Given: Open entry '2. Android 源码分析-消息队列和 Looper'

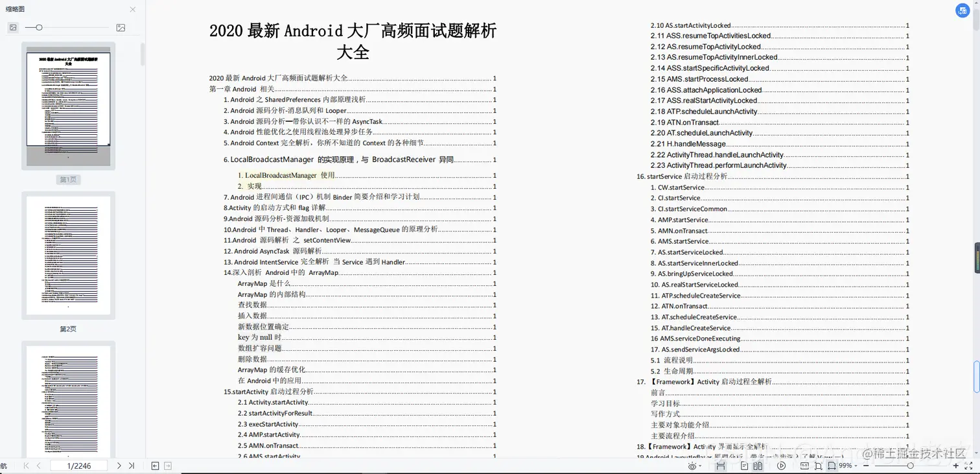Looking at the screenshot, I should [285, 111].
